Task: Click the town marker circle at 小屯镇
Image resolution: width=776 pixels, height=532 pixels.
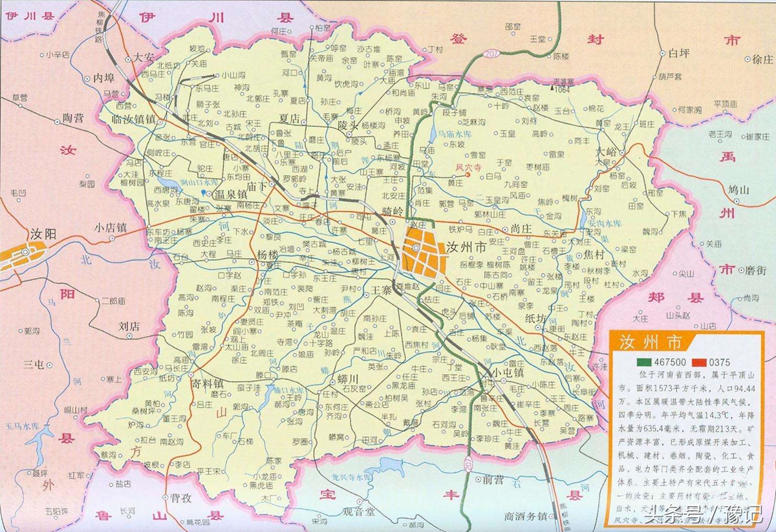Action: tap(504, 380)
